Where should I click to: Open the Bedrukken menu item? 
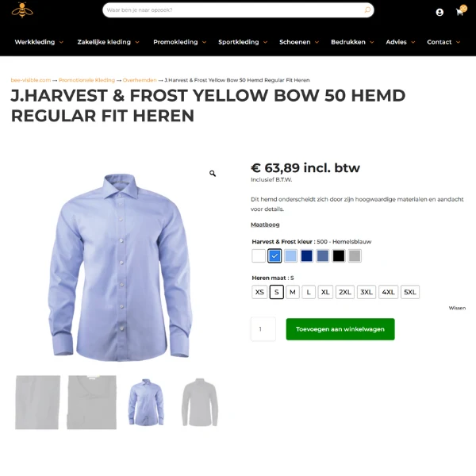pos(348,42)
